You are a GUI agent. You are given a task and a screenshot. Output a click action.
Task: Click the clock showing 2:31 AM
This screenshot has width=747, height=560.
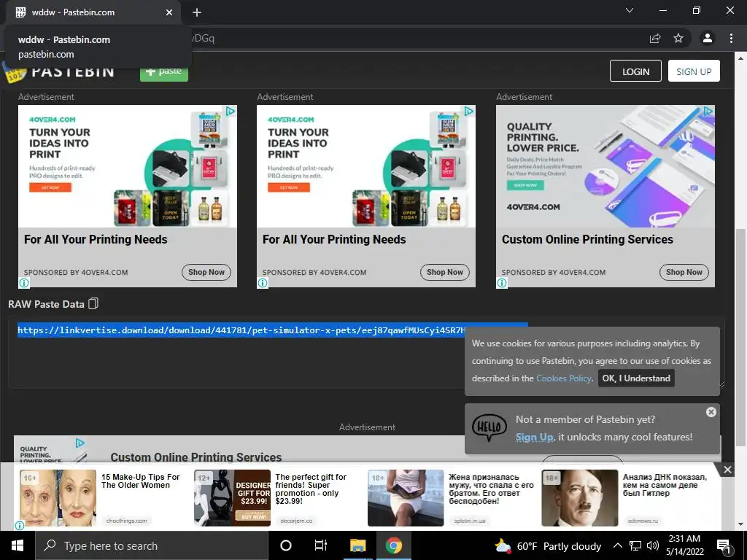pos(684,545)
